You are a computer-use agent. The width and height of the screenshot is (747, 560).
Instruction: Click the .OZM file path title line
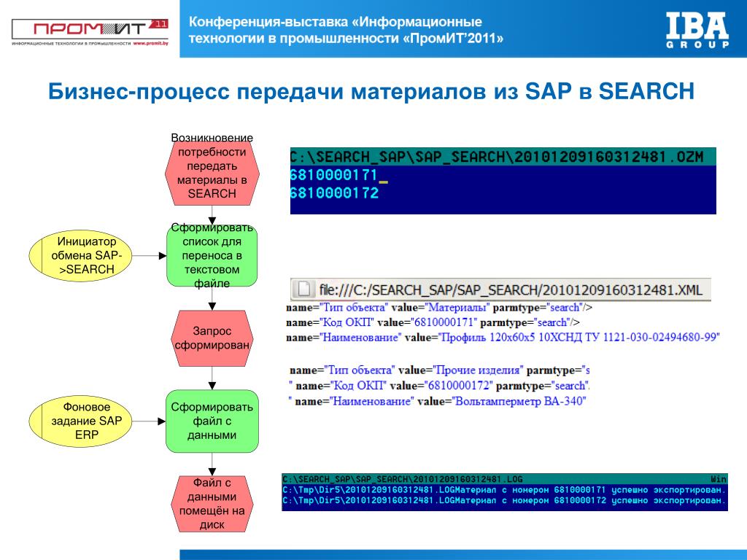pyautogui.click(x=503, y=157)
